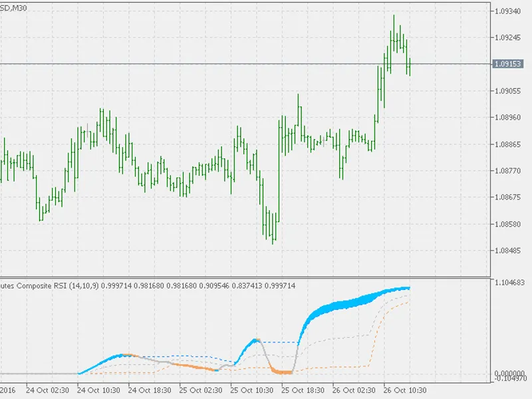This screenshot has width=532, height=399.
Task: Click the 1.09245 price axis label
Action: coord(507,38)
